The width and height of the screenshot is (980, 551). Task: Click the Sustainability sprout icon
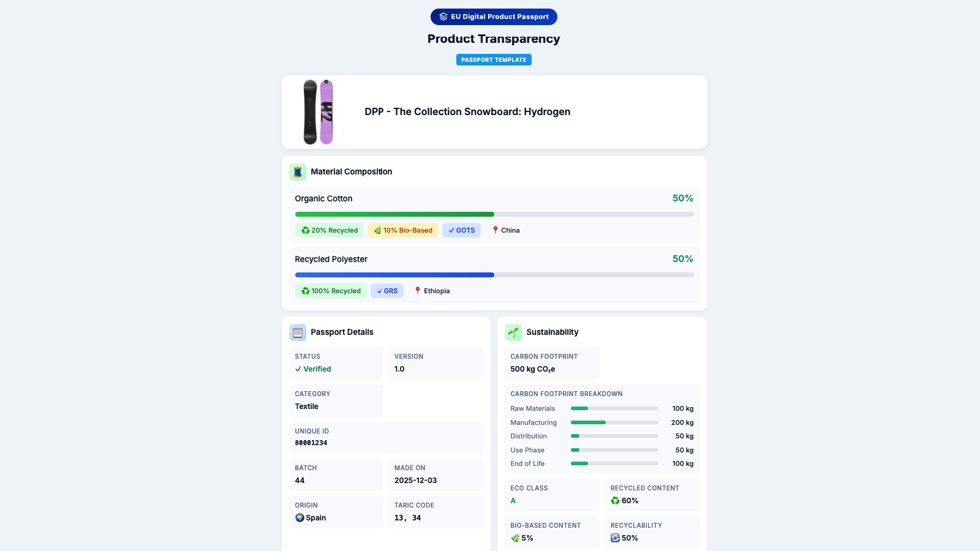pyautogui.click(x=513, y=332)
